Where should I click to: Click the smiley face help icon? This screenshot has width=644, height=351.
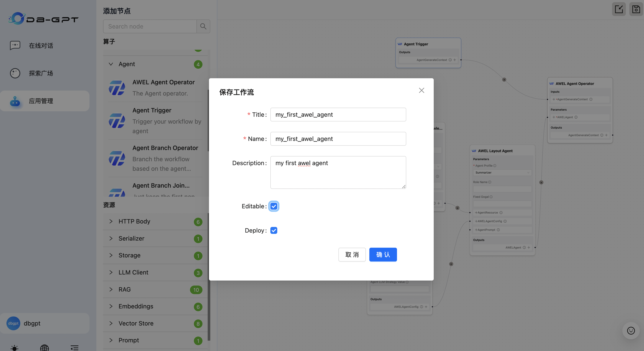pyautogui.click(x=631, y=330)
